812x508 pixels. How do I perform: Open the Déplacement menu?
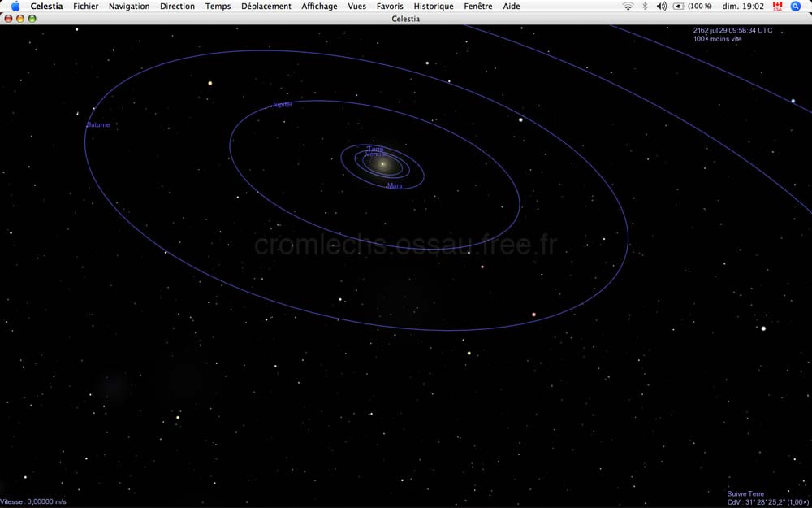tap(266, 7)
